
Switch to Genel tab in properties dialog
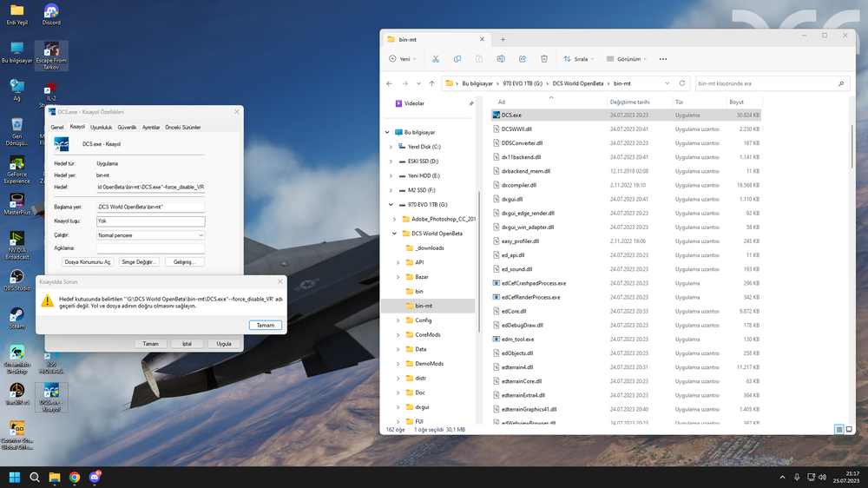tap(57, 128)
